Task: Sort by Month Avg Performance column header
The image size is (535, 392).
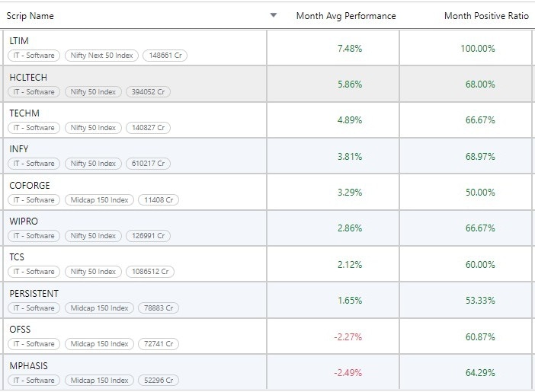Action: point(346,16)
